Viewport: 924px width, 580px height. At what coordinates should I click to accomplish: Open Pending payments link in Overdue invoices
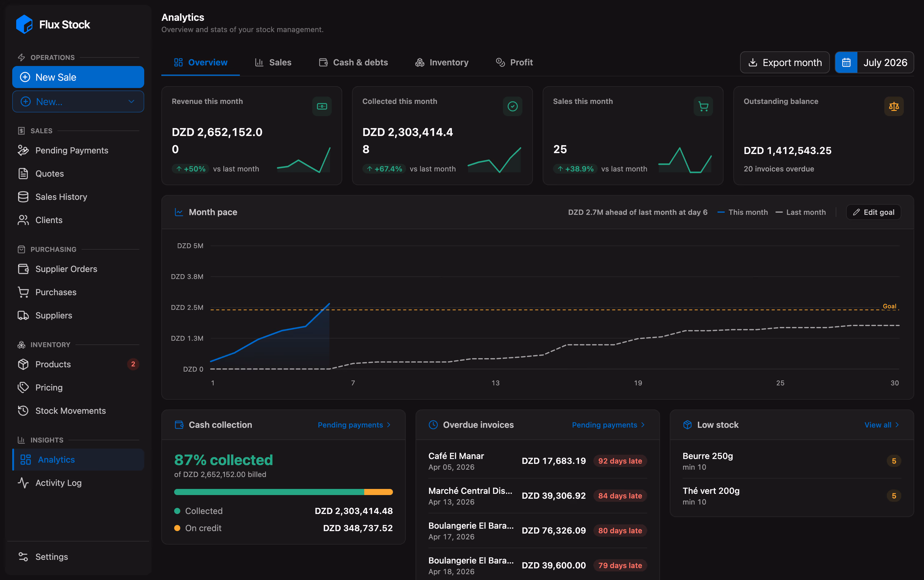pos(608,425)
